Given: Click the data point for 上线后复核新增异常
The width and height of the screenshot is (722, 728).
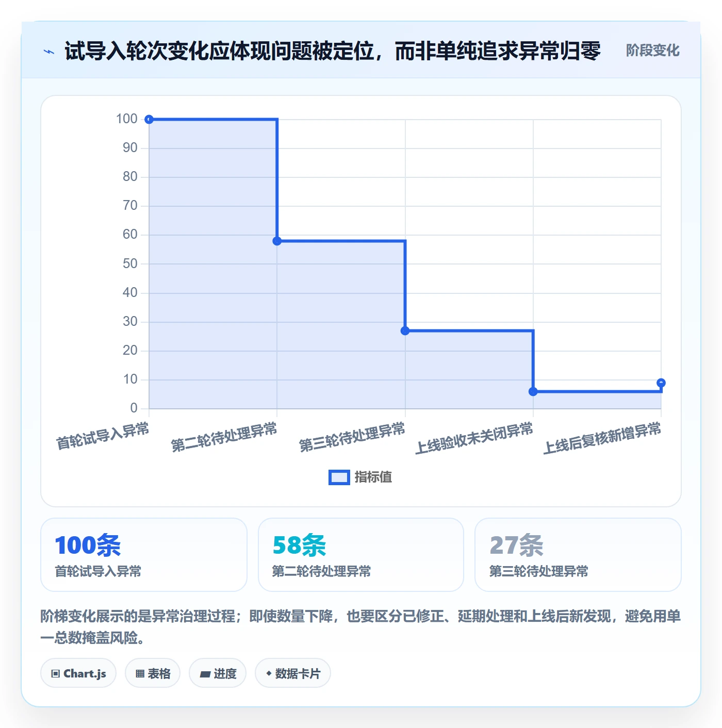Looking at the screenshot, I should 661,383.
